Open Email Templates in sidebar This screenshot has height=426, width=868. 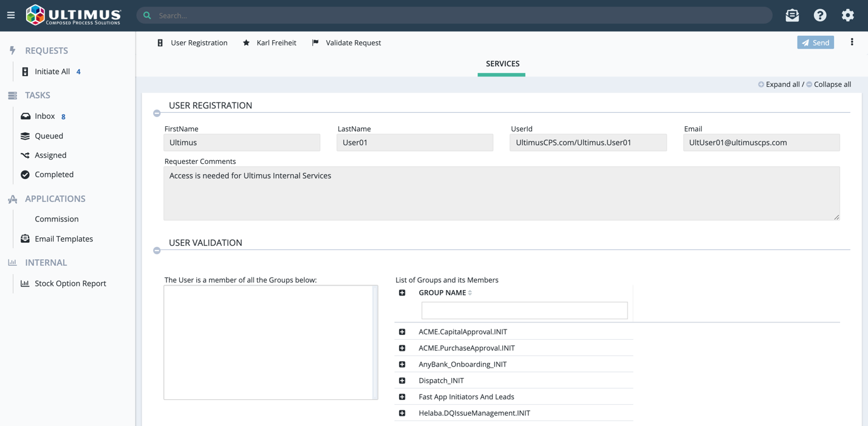[64, 239]
